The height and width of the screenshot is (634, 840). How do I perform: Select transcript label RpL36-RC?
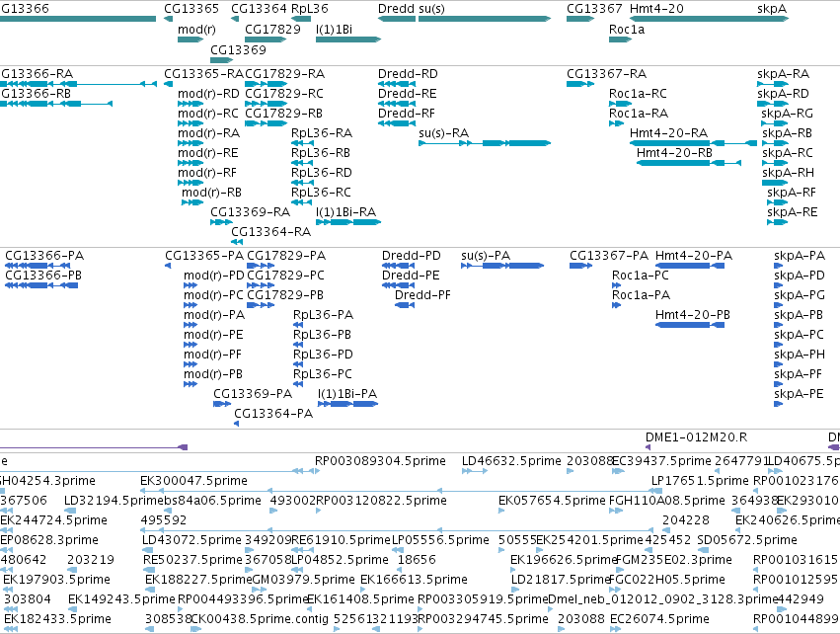click(x=321, y=192)
